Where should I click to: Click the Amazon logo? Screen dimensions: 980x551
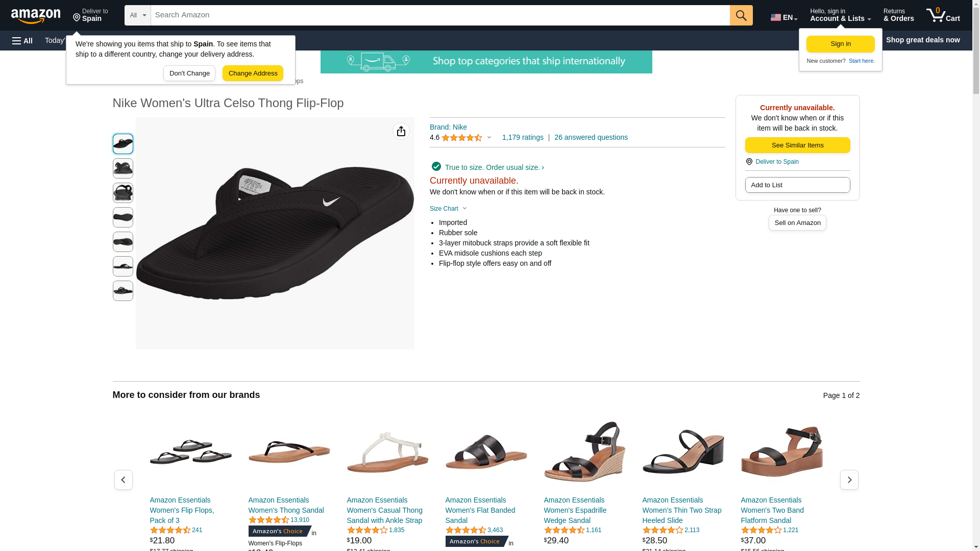click(x=36, y=16)
